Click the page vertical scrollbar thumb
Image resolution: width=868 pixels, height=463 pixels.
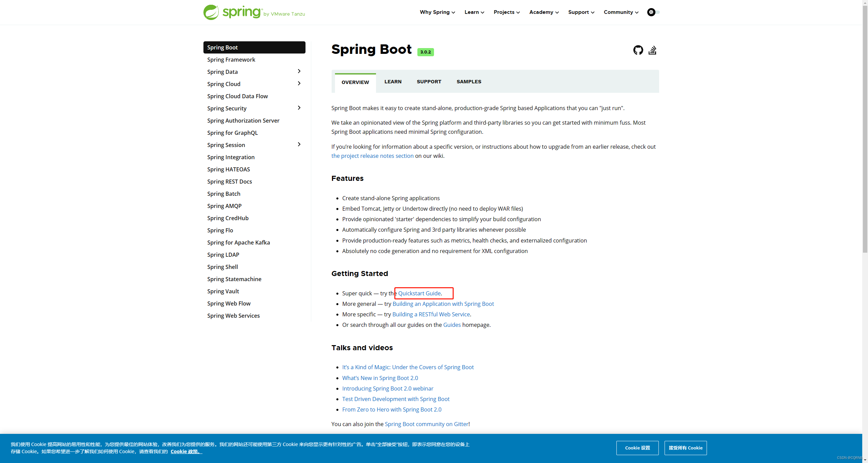point(865,129)
